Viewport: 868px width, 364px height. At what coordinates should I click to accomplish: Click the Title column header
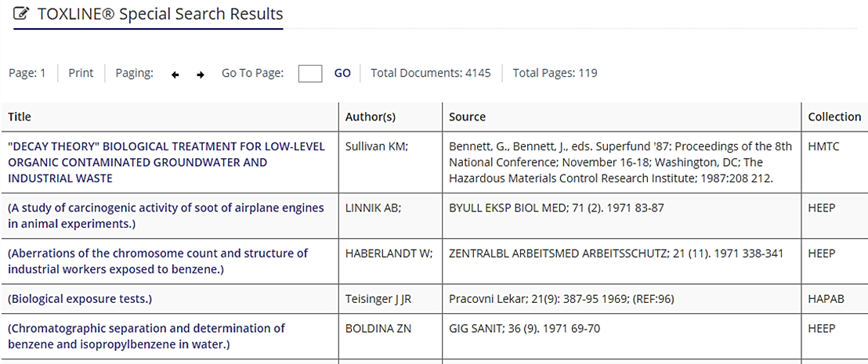pyautogui.click(x=20, y=117)
